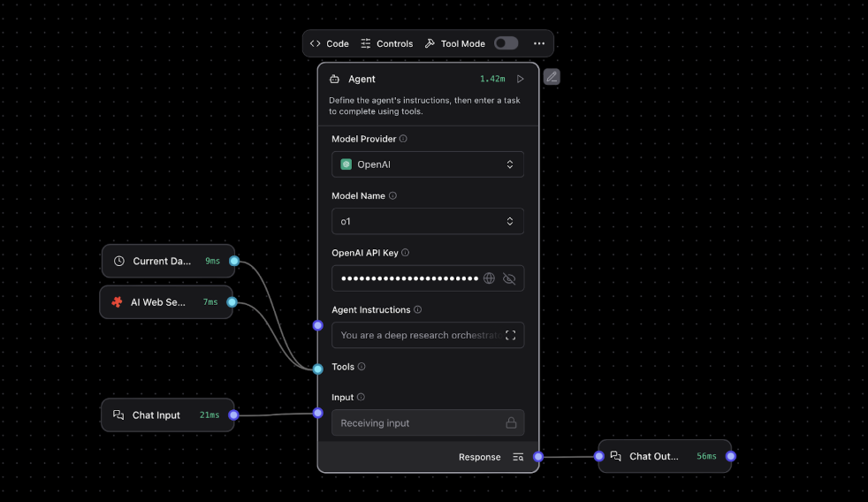
Task: Open Controls in the node toolbar
Action: [386, 43]
